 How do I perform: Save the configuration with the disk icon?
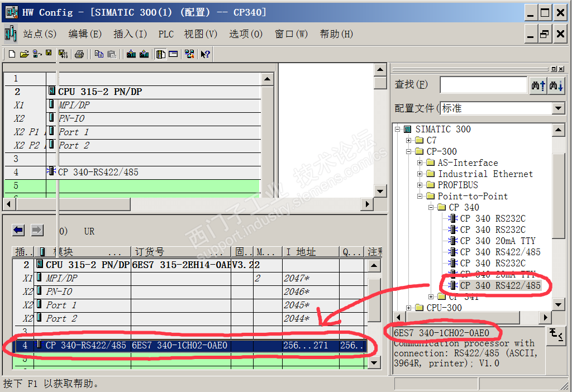tap(49, 53)
